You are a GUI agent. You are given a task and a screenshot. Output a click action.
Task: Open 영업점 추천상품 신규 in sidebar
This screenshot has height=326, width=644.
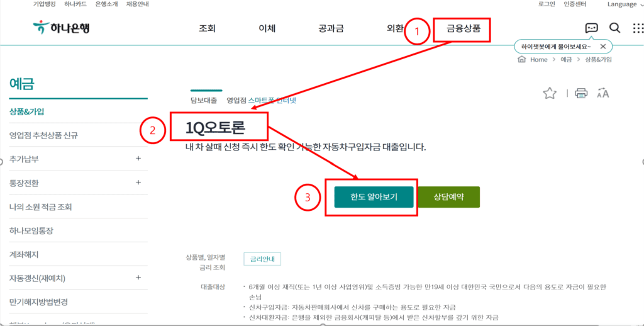43,135
